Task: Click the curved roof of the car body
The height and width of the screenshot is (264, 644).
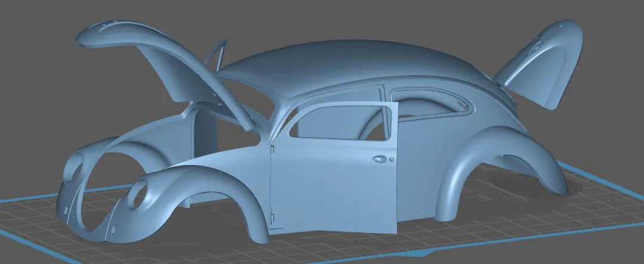Action: pyautogui.click(x=353, y=66)
